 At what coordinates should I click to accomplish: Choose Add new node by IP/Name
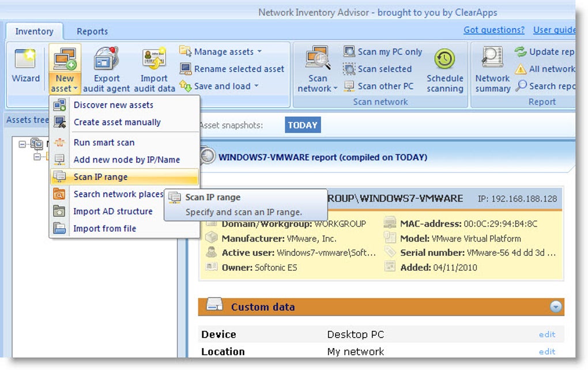(125, 160)
